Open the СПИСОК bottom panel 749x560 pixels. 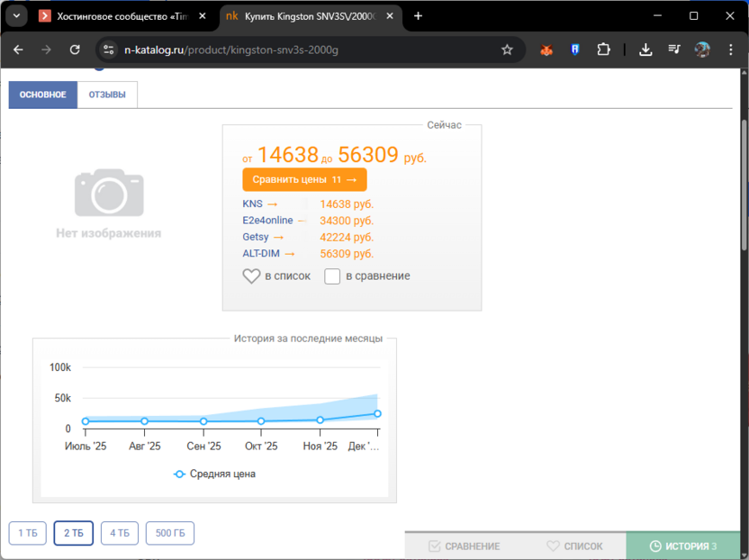574,546
